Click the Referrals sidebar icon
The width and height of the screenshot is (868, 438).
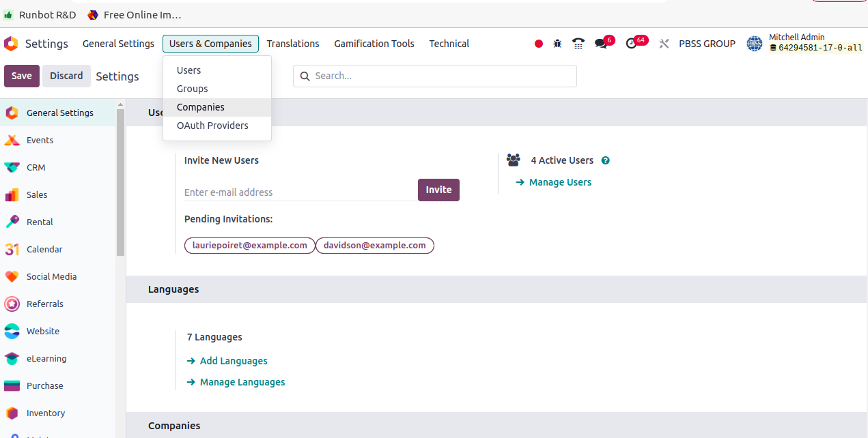tap(12, 304)
